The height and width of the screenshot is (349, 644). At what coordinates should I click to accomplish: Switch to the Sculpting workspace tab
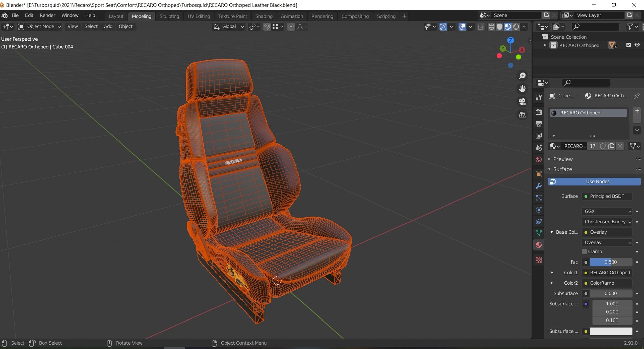point(169,16)
